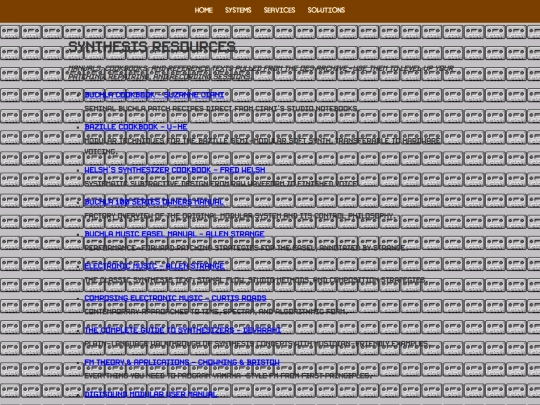Open Bazille Cookbook – U-He link

pyautogui.click(x=136, y=127)
